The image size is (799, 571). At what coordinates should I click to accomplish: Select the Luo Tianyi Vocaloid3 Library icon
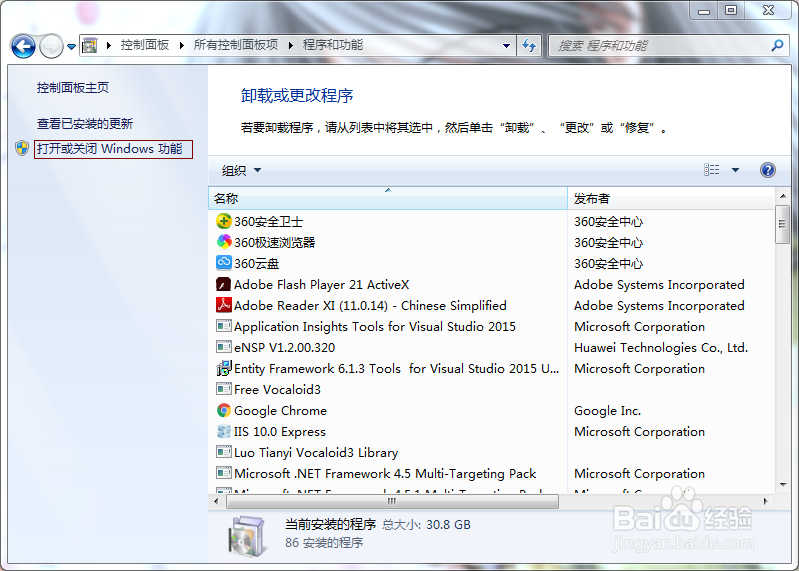pos(224,452)
